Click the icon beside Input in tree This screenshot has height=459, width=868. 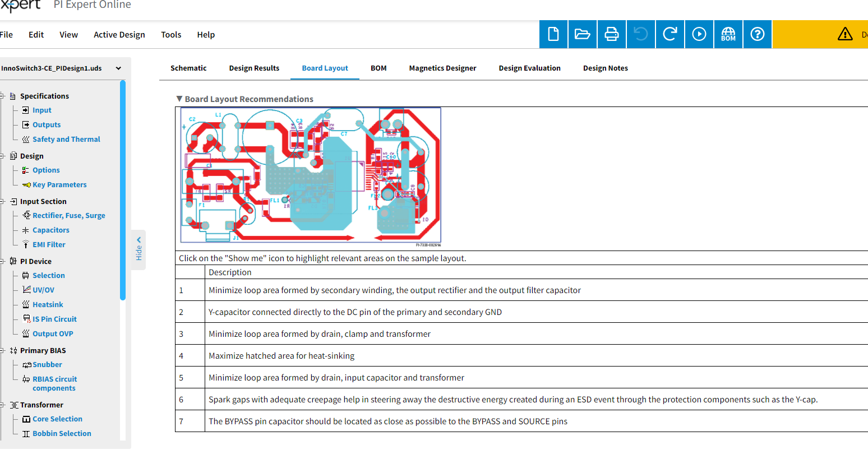pos(26,110)
